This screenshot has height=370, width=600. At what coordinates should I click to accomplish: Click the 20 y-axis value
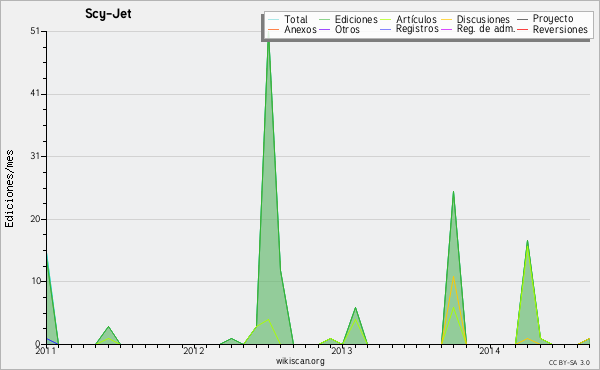pos(35,219)
